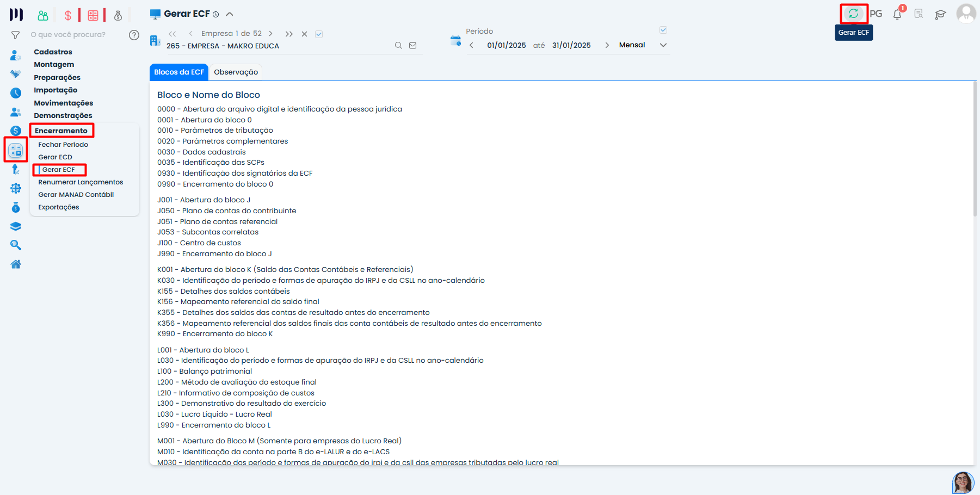Open the document search icon in the top bar
The image size is (980, 495).
coord(919,14)
